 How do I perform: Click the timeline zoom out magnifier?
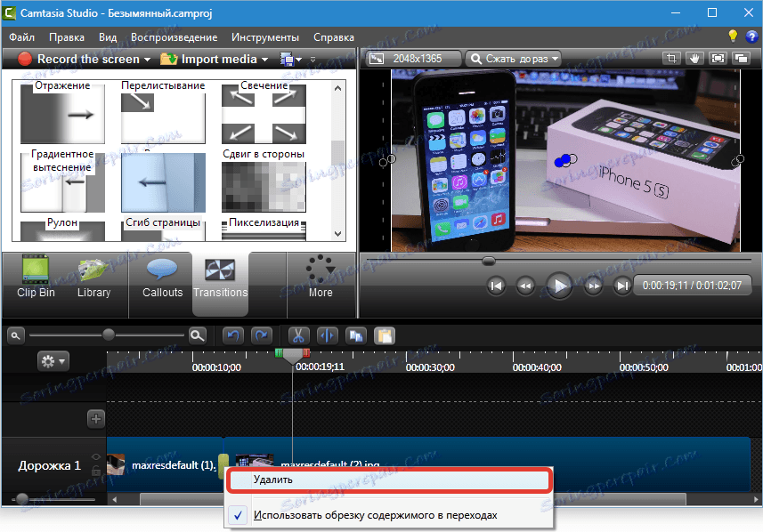tap(15, 335)
